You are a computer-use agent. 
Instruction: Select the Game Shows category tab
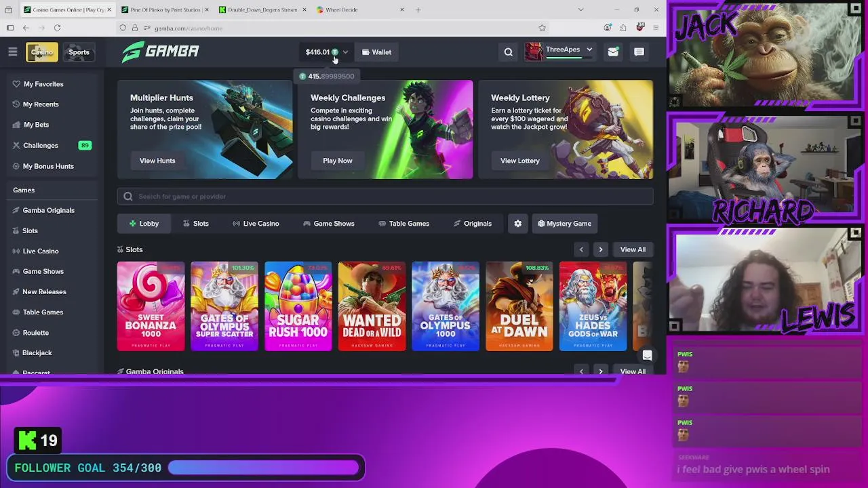[329, 224]
